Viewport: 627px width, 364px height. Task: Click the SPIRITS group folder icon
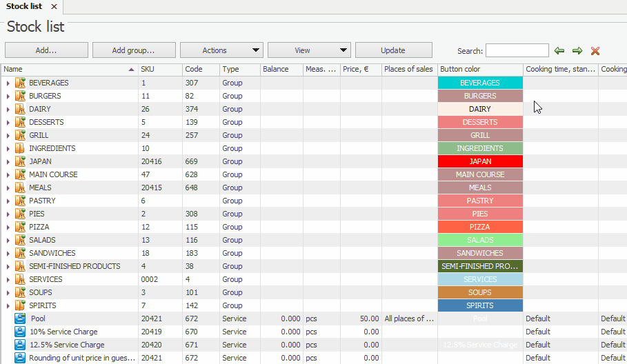[20, 305]
